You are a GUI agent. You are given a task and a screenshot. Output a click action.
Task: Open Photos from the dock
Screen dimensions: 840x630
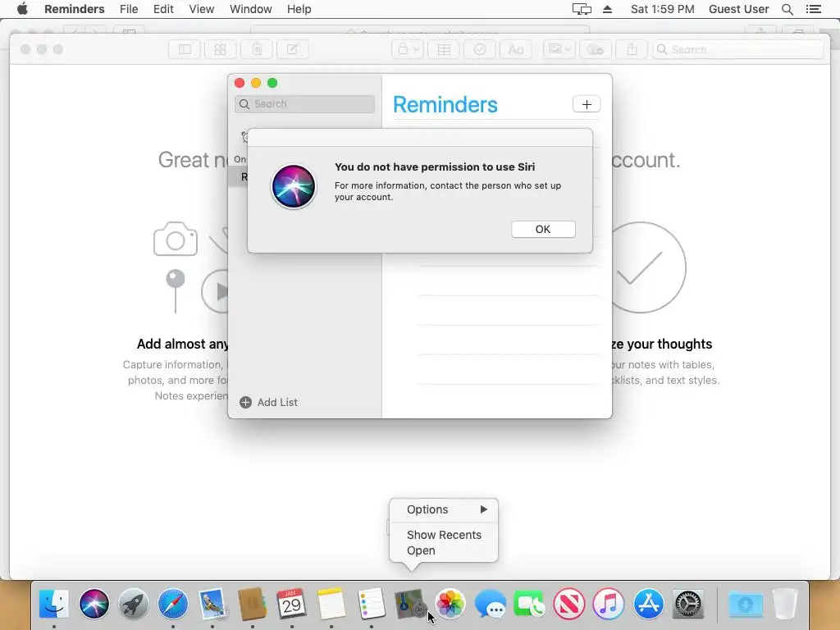(450, 604)
